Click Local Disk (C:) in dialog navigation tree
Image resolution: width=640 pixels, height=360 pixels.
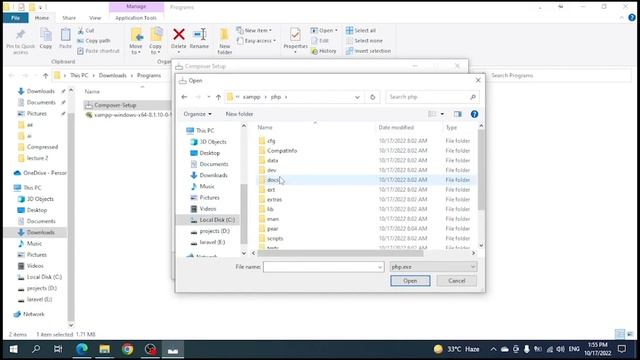pos(217,220)
